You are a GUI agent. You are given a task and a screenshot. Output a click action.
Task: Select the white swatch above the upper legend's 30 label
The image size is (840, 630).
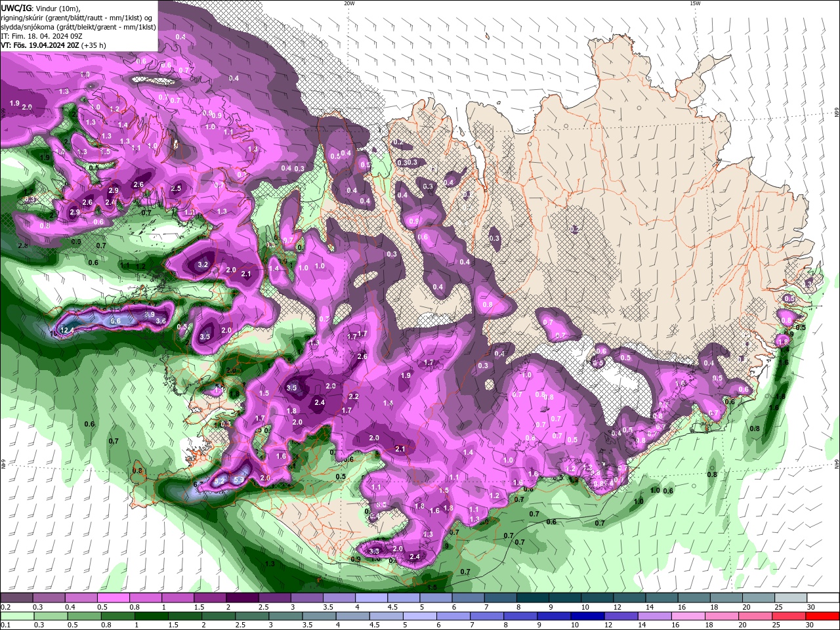coord(823,598)
